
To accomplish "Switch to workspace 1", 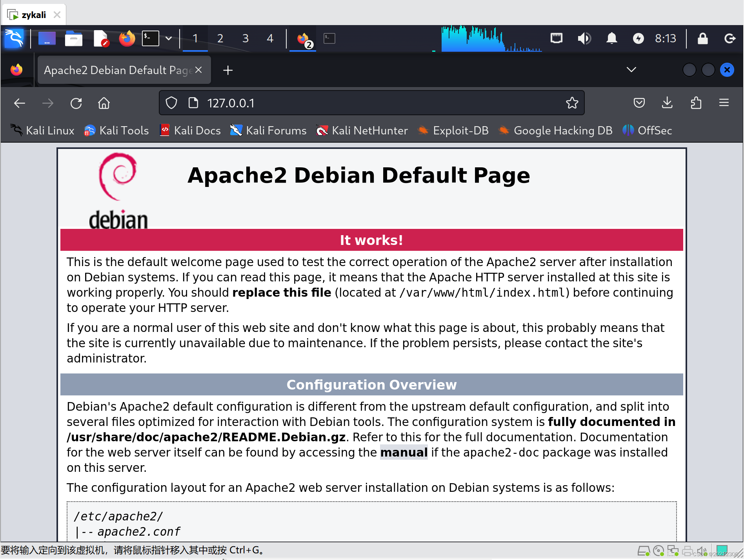I will [195, 38].
